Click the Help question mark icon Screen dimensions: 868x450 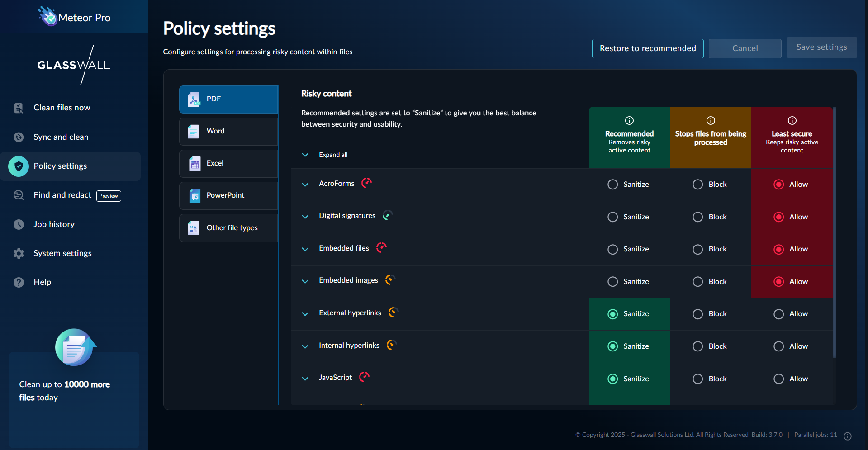coord(19,283)
